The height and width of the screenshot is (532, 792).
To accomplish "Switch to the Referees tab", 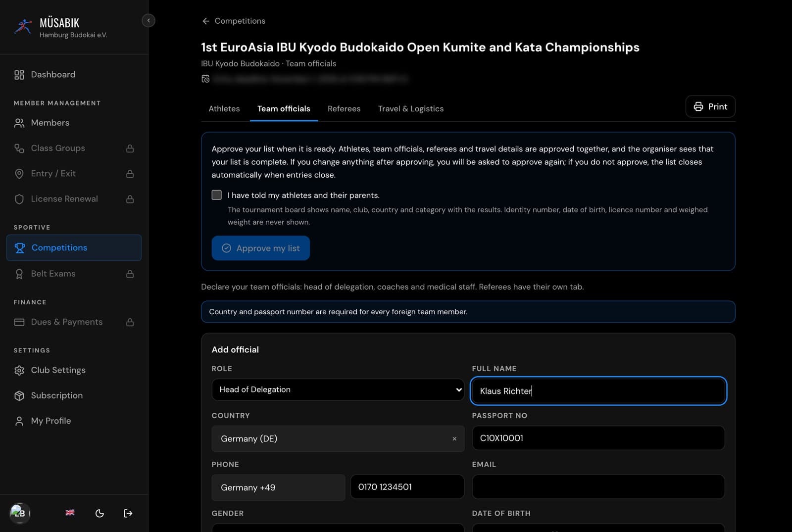I will point(344,109).
